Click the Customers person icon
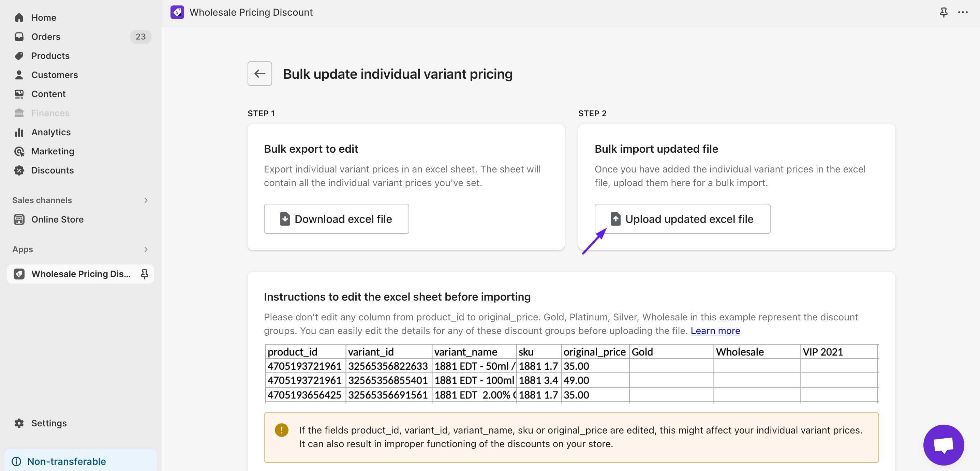The image size is (980, 471). 19,75
